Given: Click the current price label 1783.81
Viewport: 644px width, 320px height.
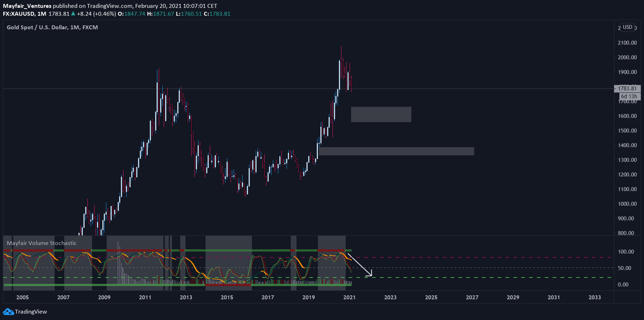Looking at the screenshot, I should [628, 89].
